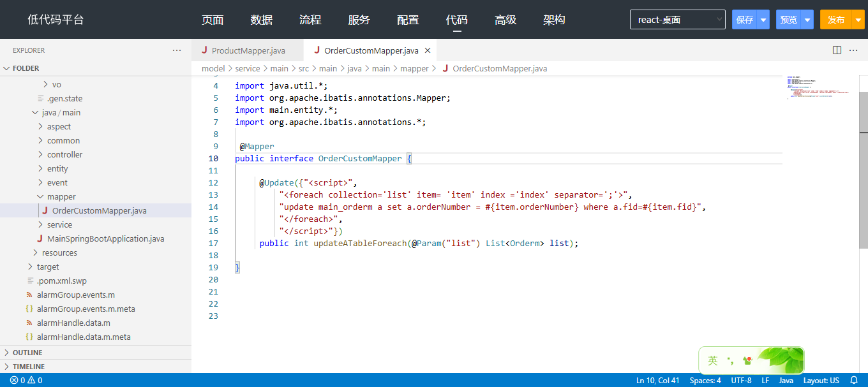This screenshot has height=387, width=868.
Task: Click Ln 10, Col 41 status item
Action: coord(657,380)
